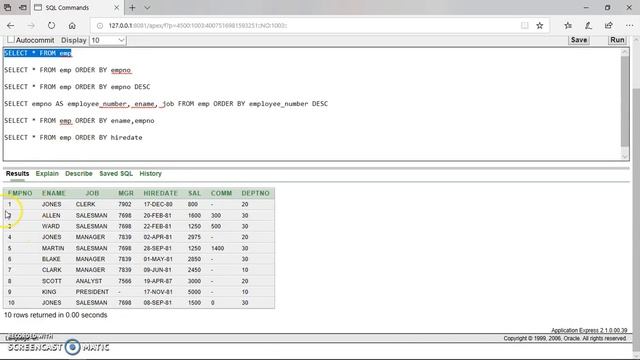
Task: Open the favorites hub icon
Action: (x=568, y=26)
